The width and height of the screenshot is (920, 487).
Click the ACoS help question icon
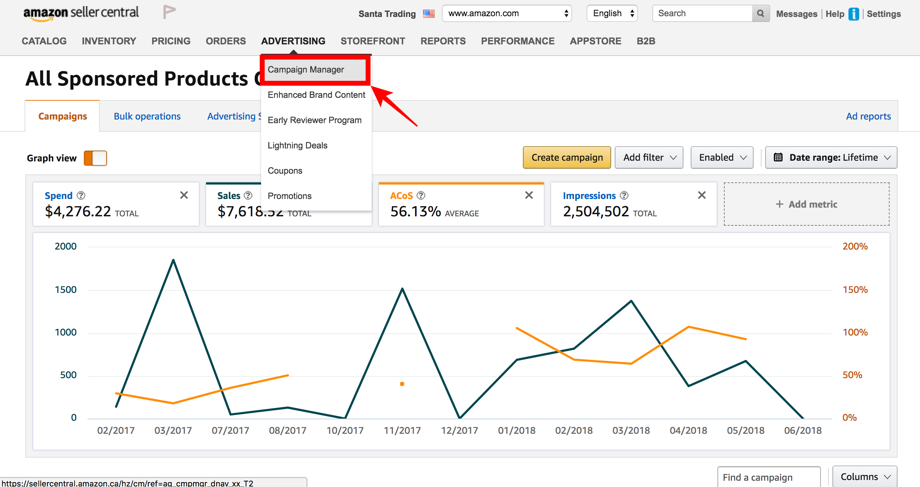[421, 195]
